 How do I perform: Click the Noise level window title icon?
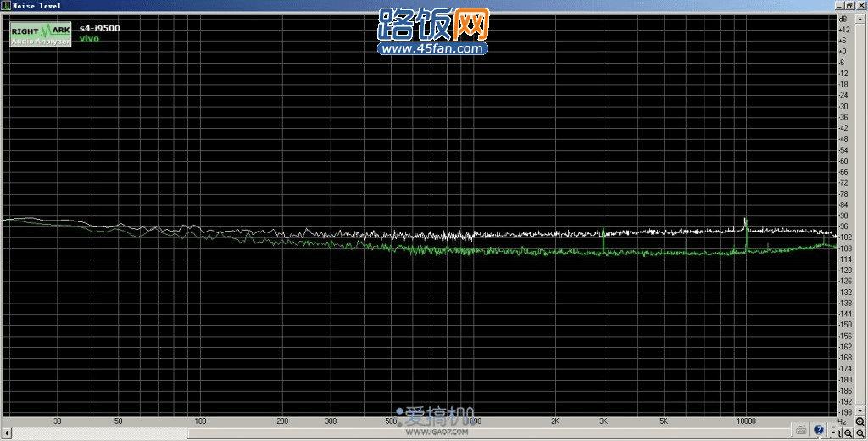6,6
